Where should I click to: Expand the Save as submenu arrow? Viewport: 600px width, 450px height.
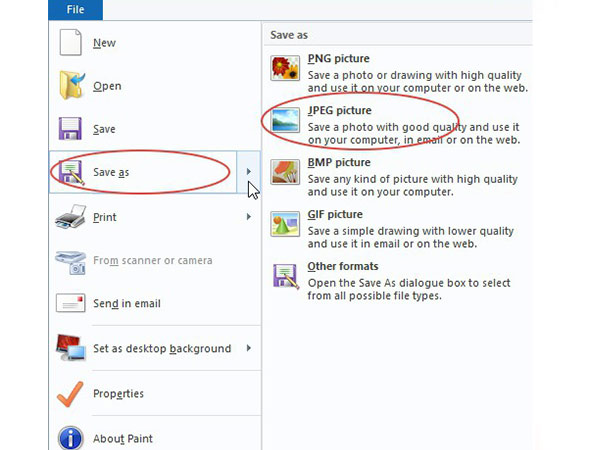tap(248, 172)
